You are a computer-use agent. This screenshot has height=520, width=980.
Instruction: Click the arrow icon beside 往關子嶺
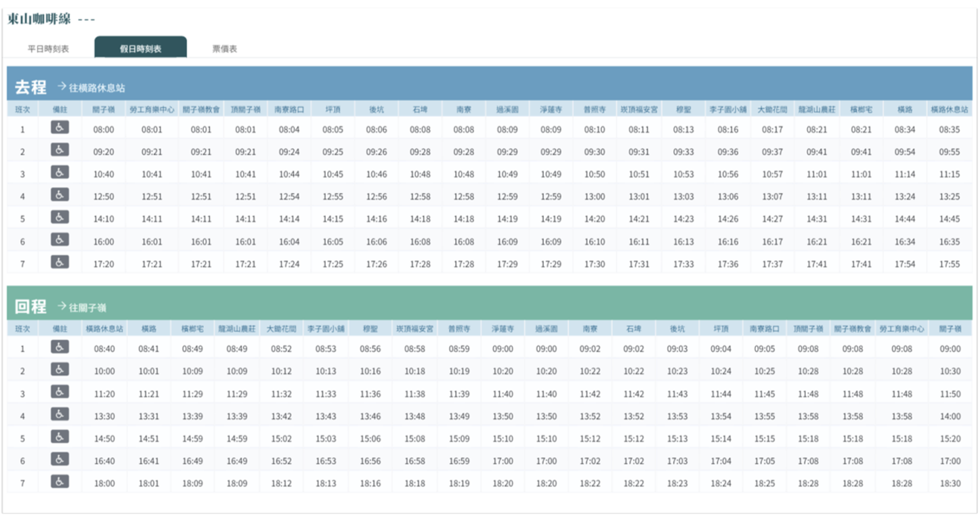[62, 306]
